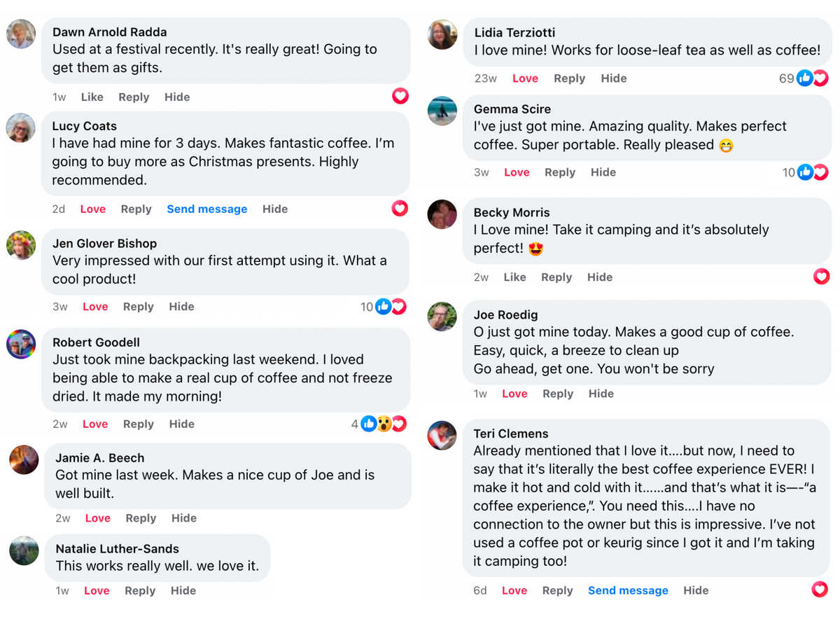Screen dimensions: 840x624
Task: Click heart reaction on Dawn Arnold Radda's comment
Action: [x=400, y=96]
